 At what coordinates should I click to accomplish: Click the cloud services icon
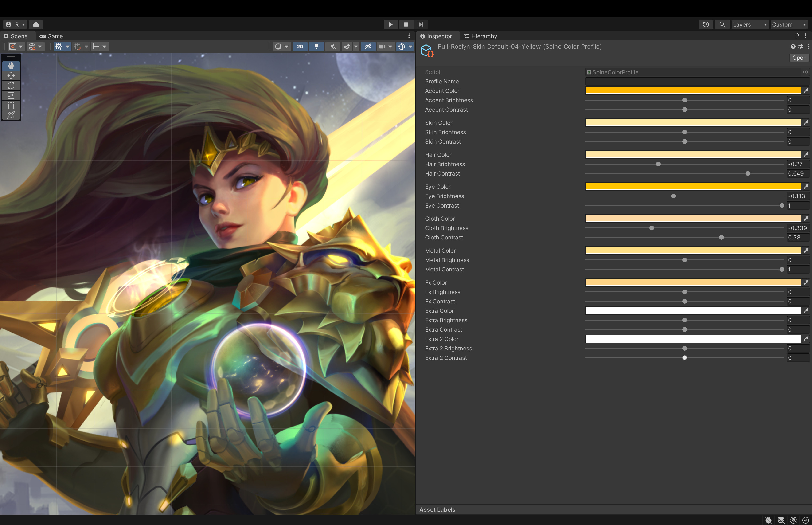(x=36, y=24)
